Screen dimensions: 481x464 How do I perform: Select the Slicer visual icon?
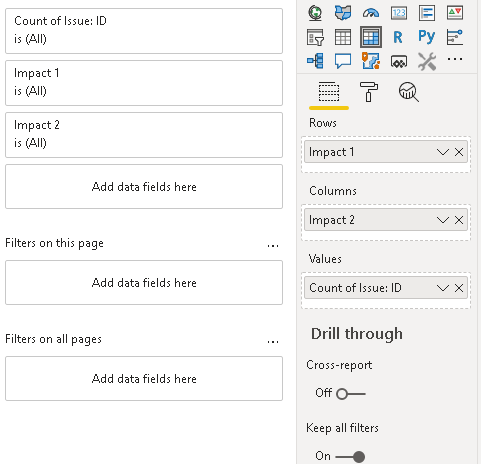(x=315, y=37)
